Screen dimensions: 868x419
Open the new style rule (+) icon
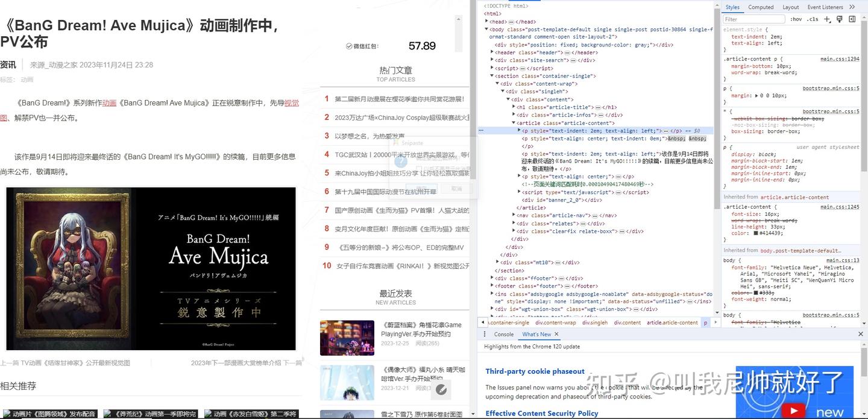[x=827, y=19]
